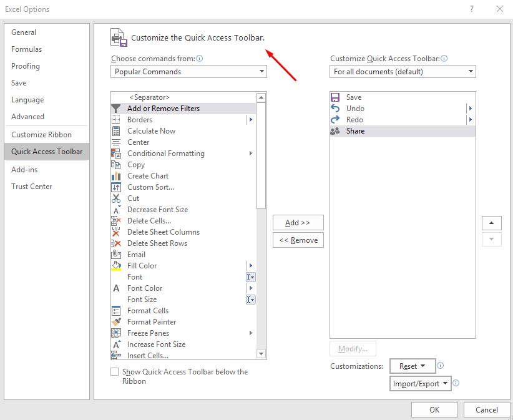Expand the Conditional Formatting submenu arrow

point(251,154)
